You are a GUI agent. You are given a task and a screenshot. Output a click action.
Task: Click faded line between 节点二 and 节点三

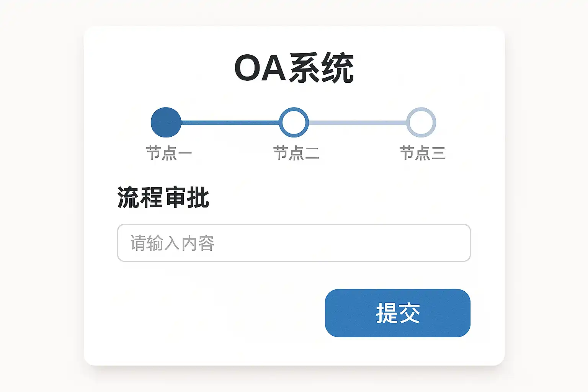click(357, 122)
